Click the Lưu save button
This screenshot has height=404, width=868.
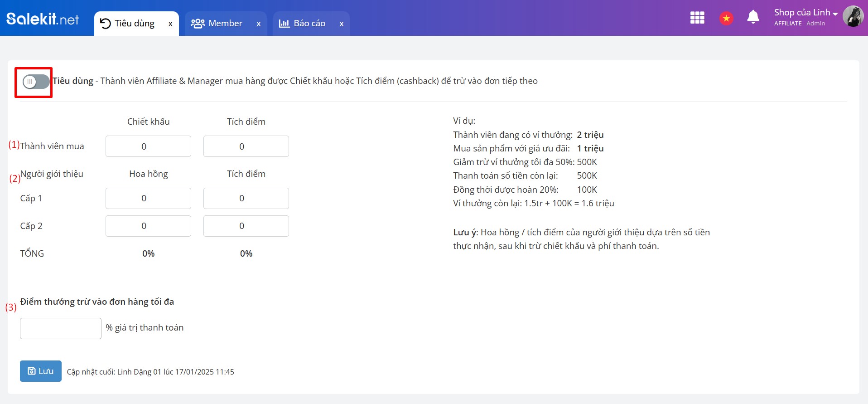41,371
